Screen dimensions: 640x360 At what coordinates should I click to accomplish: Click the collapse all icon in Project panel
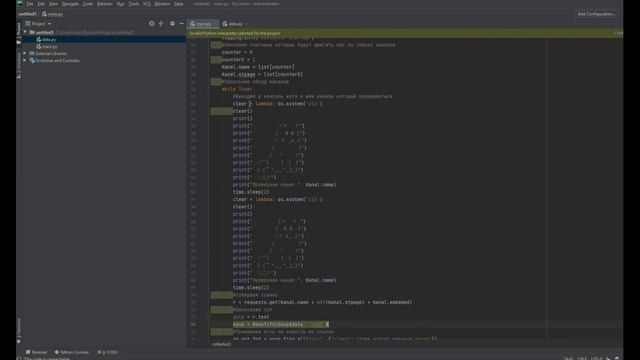tap(161, 24)
